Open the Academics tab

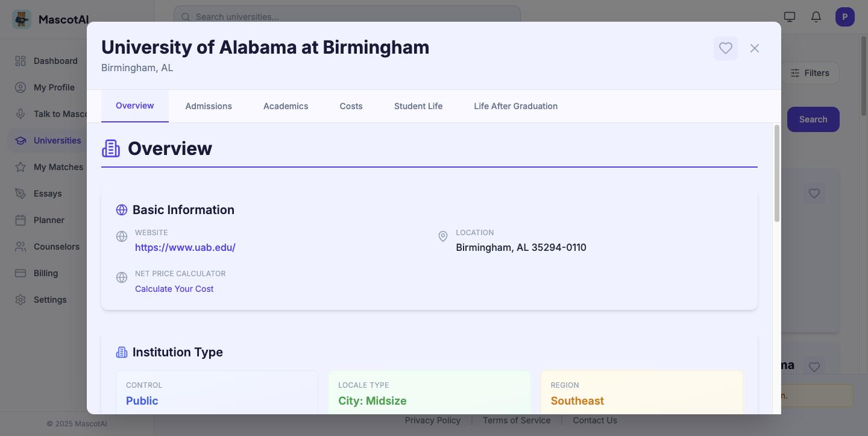[x=286, y=106]
